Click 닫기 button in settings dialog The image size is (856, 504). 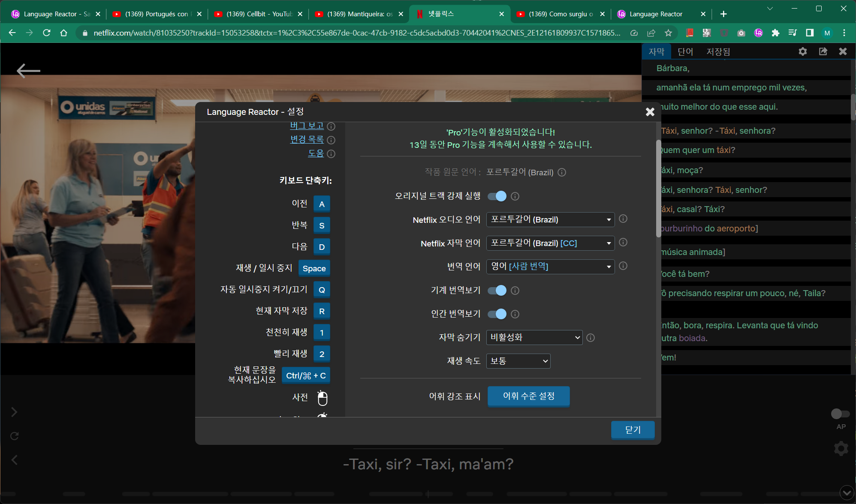pos(633,430)
